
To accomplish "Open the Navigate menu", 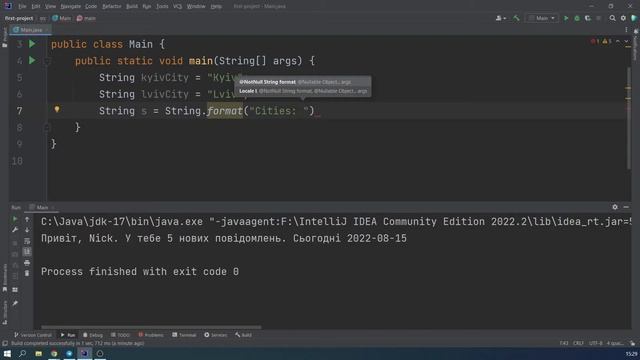I will (71, 6).
